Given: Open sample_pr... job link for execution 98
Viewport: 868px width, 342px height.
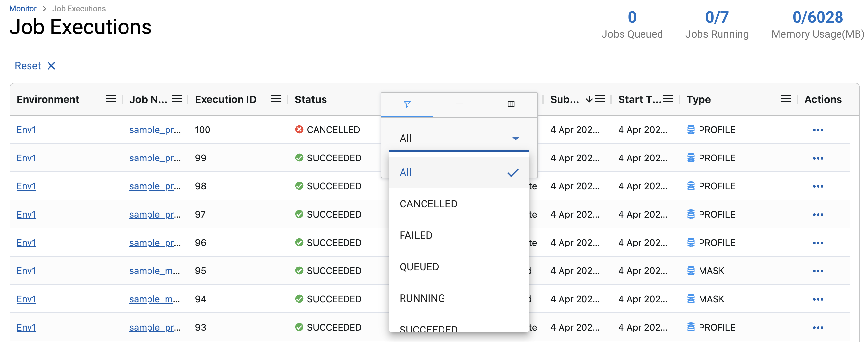Looking at the screenshot, I should tap(155, 186).
